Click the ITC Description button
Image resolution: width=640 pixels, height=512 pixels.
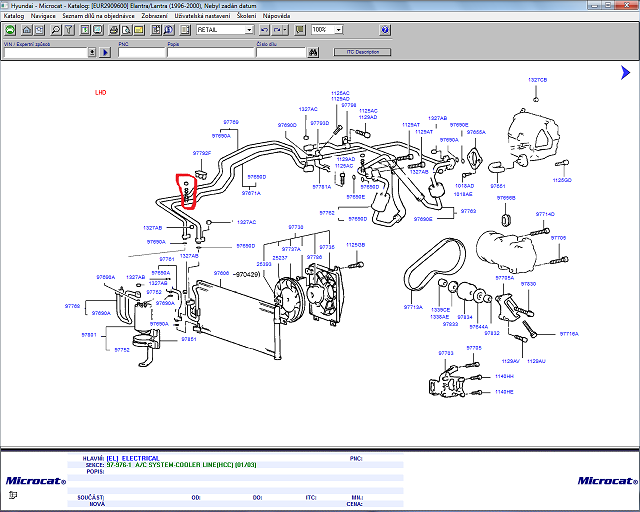click(362, 51)
